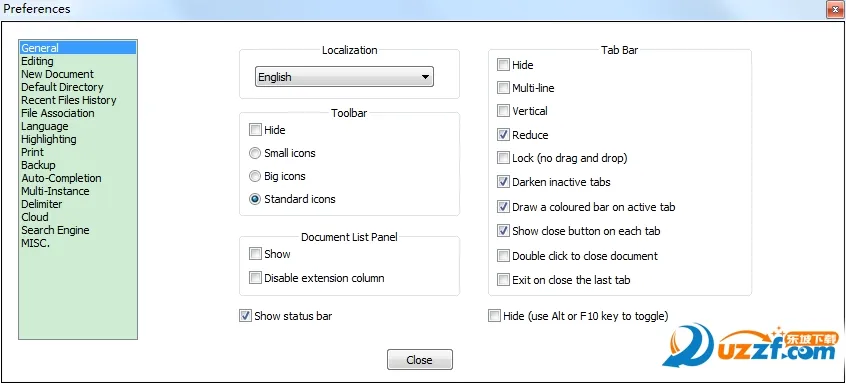Close the Preferences window with X
The width and height of the screenshot is (846, 384).
coord(834,9)
